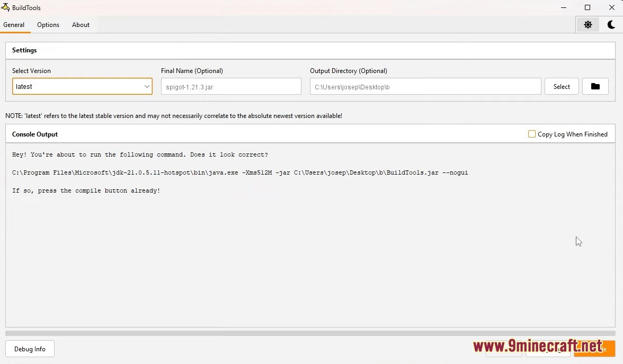The image size is (623, 364).
Task: Click the "Select Version" label
Action: 31,71
